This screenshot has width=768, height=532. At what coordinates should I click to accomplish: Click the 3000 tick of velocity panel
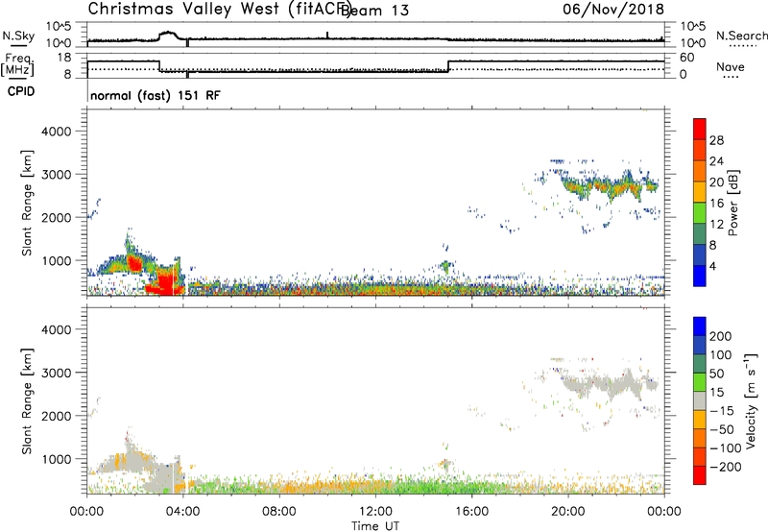57,373
